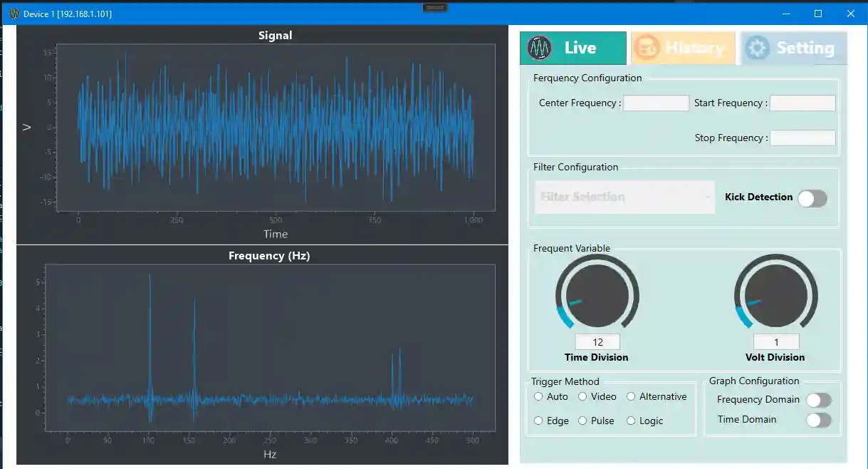Toggle the Kick Detection switch
This screenshot has width=868, height=469.
pos(812,198)
